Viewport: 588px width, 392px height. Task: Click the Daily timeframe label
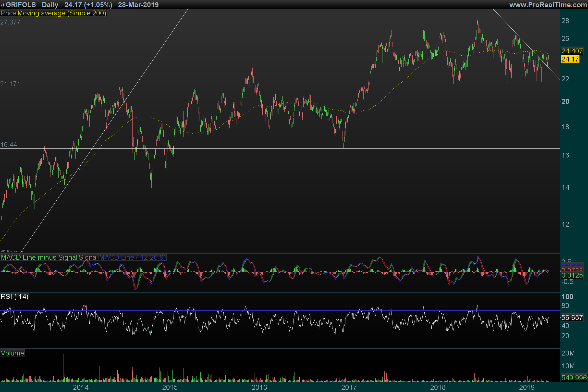(50, 5)
